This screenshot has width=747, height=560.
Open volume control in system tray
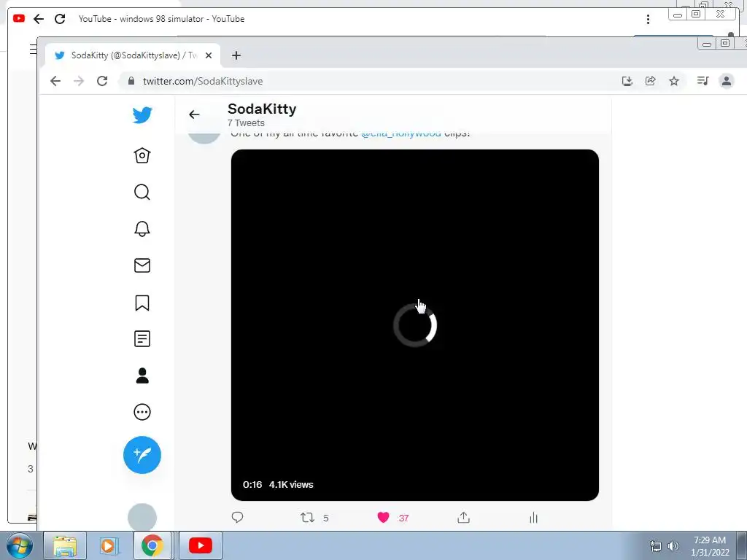click(673, 546)
